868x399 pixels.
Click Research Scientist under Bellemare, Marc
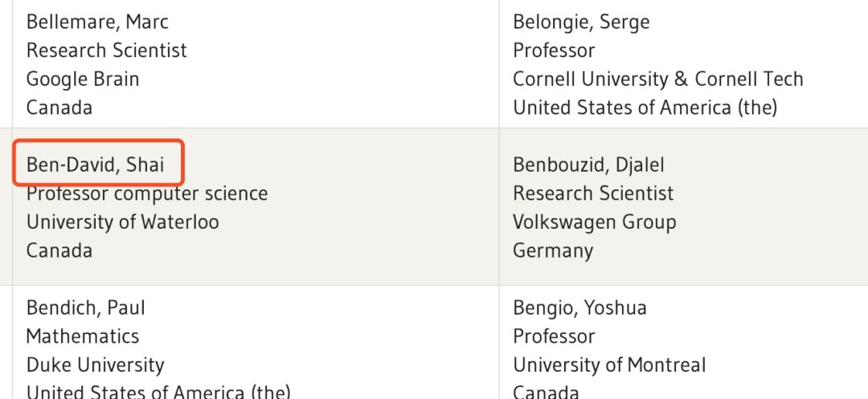(x=107, y=50)
